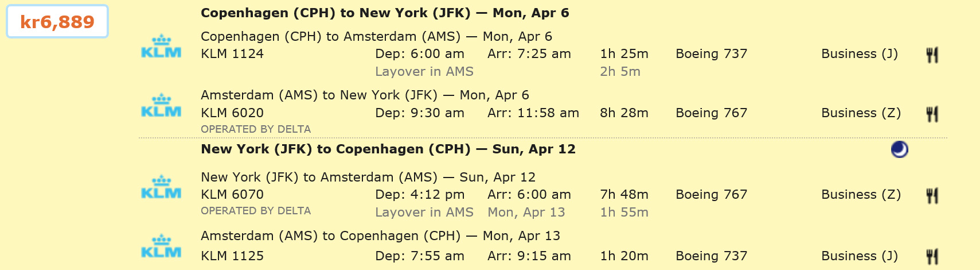The width and height of the screenshot is (980, 270).
Task: Click KLM logo for flight KLM 1124
Action: coord(161,47)
